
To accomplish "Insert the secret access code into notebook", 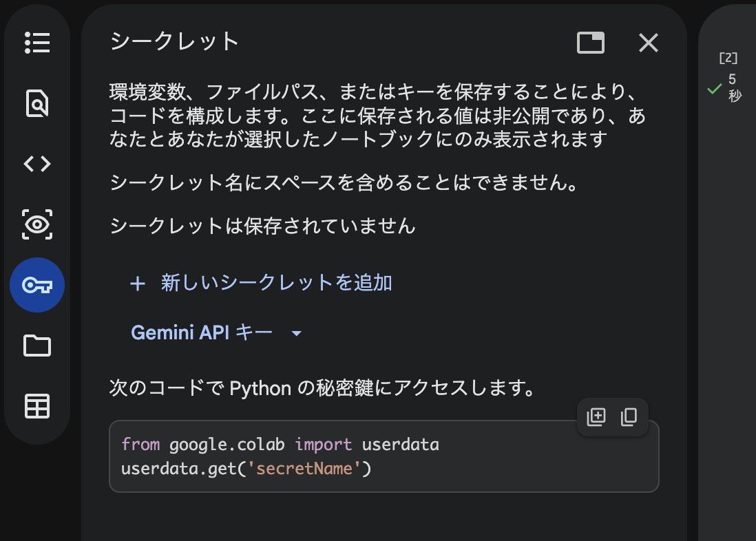I will (x=596, y=416).
